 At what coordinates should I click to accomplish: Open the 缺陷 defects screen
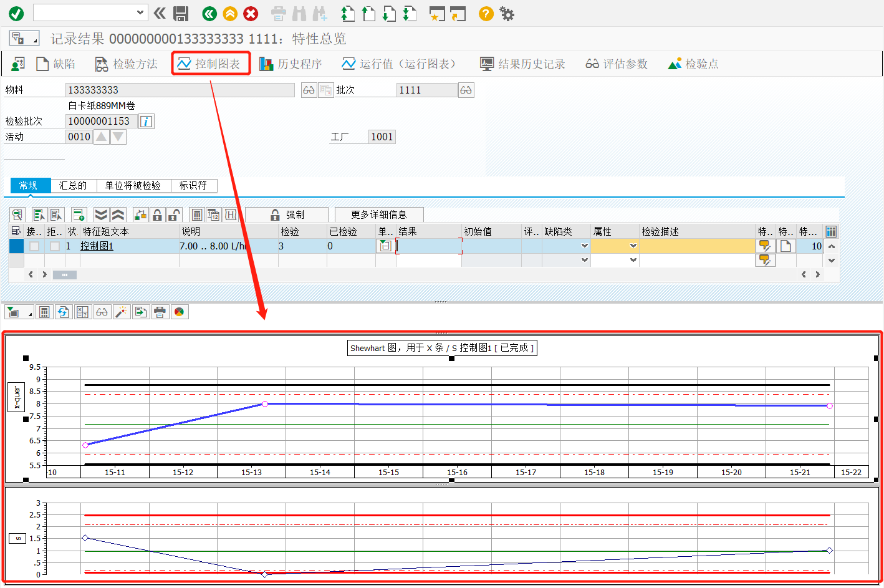tap(56, 63)
